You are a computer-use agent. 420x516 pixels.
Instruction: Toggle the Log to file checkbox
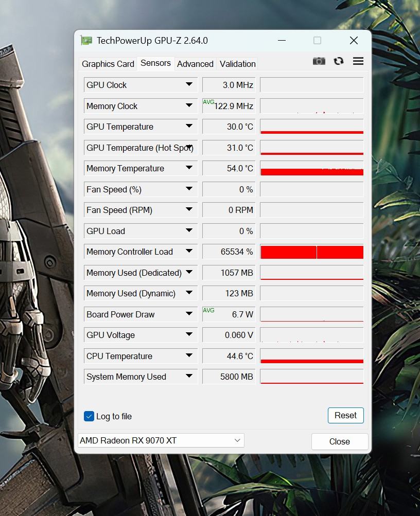(x=89, y=416)
